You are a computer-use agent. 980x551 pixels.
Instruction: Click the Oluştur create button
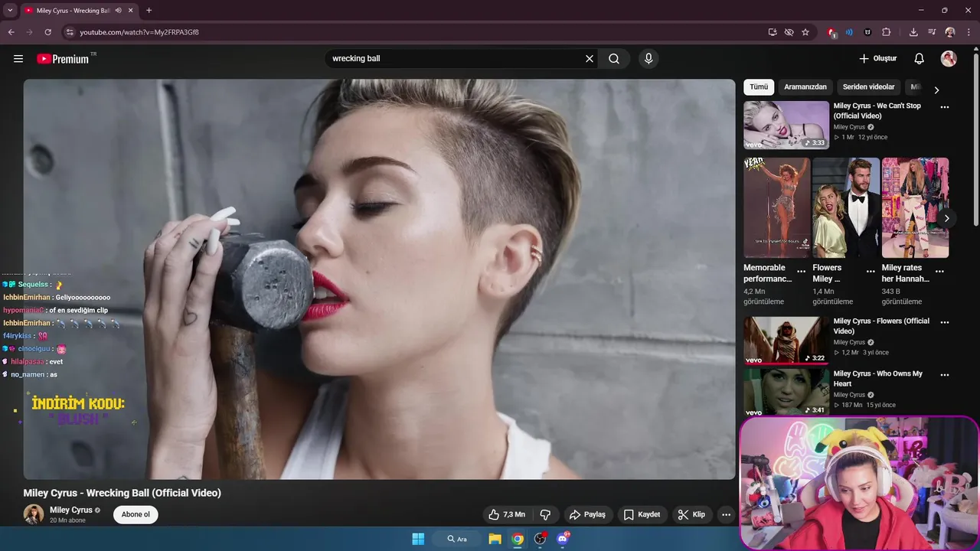[877, 59]
